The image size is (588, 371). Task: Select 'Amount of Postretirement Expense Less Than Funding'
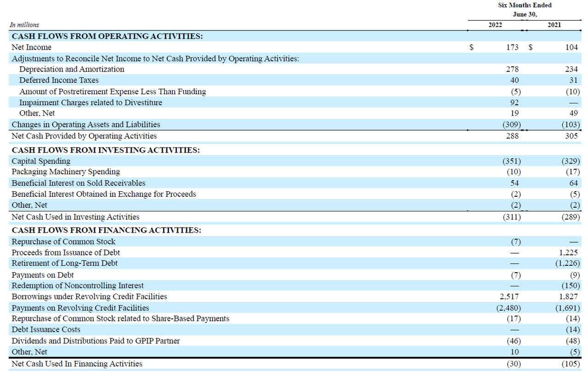113,91
